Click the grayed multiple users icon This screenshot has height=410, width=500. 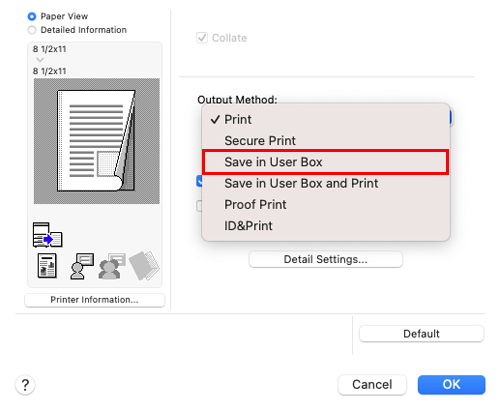(x=112, y=266)
